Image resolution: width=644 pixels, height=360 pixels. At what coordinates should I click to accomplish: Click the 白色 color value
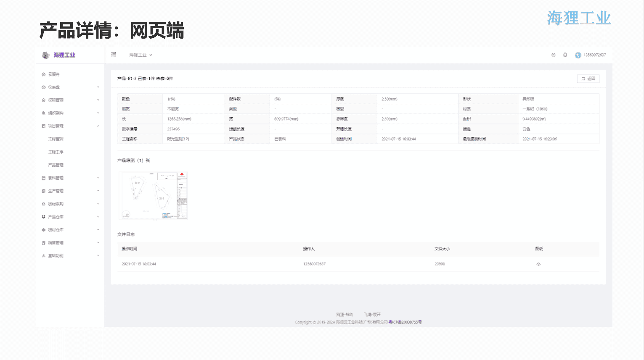pos(526,129)
